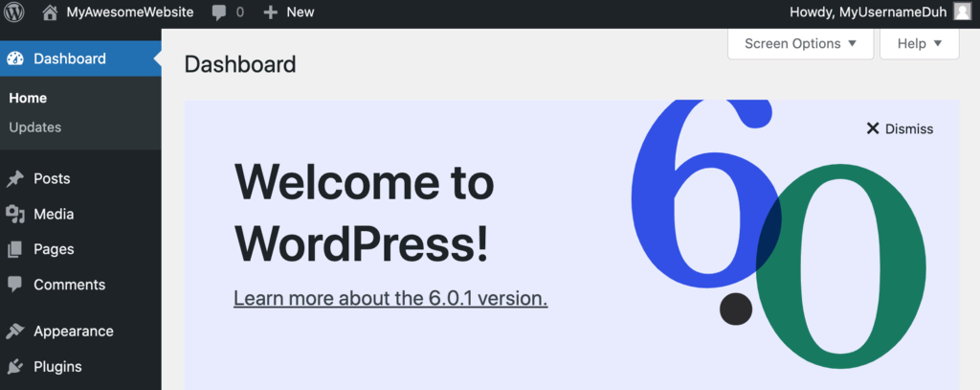980x390 pixels.
Task: Click the Posts pushpin icon
Action: pos(15,179)
